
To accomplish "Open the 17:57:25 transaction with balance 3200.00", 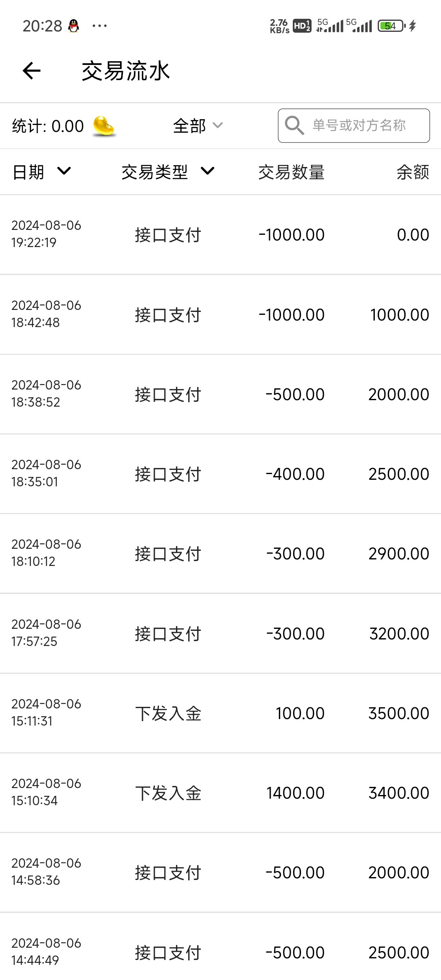I will pyautogui.click(x=220, y=634).
